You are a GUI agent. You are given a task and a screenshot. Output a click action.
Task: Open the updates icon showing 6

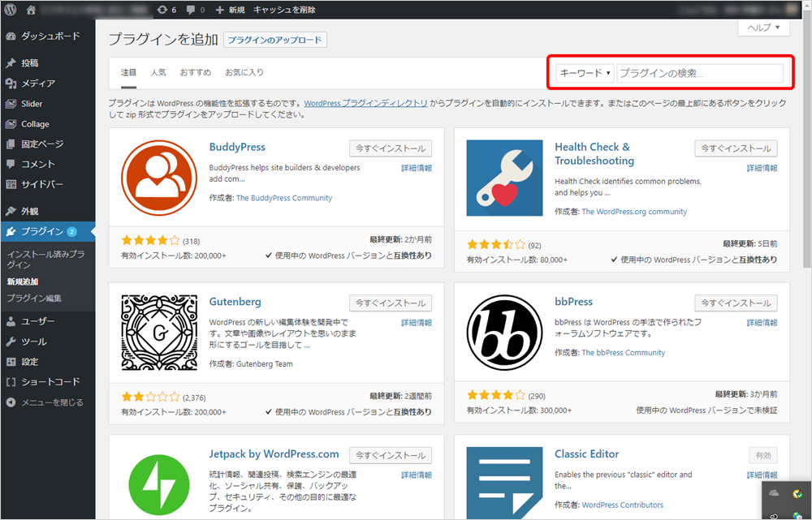(x=166, y=9)
